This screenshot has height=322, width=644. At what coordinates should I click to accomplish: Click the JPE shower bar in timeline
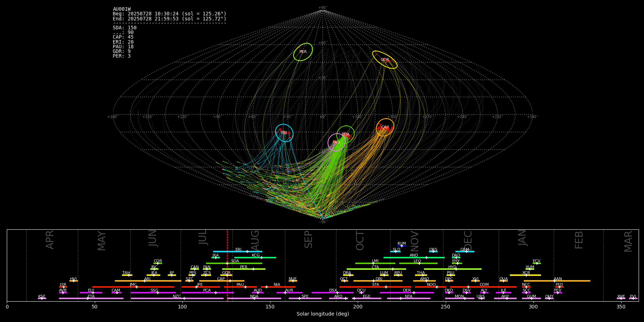click(x=201, y=287)
